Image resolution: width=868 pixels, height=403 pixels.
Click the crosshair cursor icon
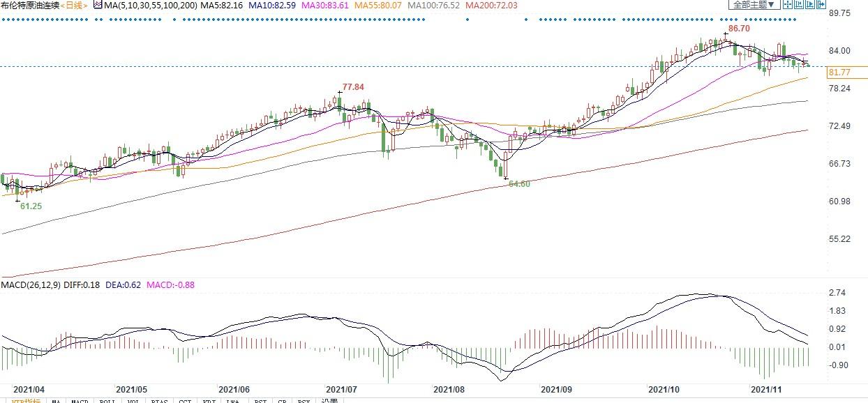[x=788, y=4]
